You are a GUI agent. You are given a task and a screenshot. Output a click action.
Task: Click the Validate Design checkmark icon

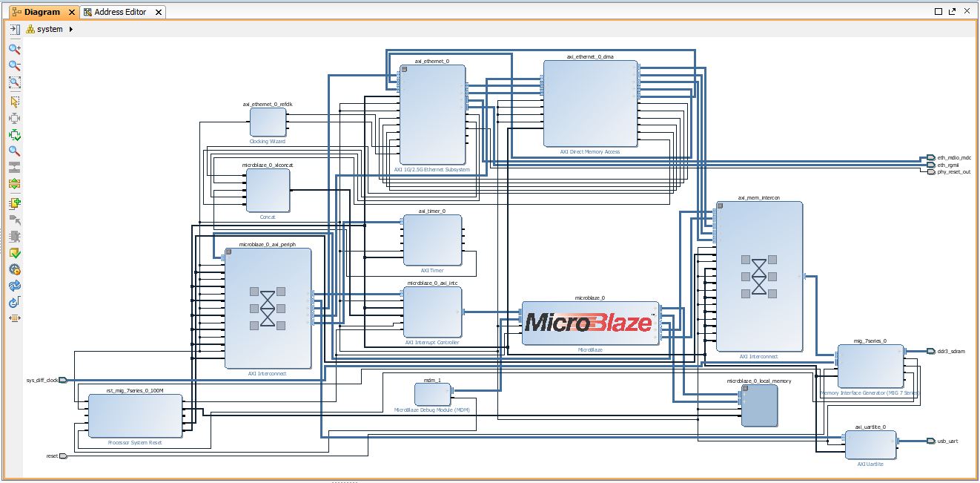point(14,253)
